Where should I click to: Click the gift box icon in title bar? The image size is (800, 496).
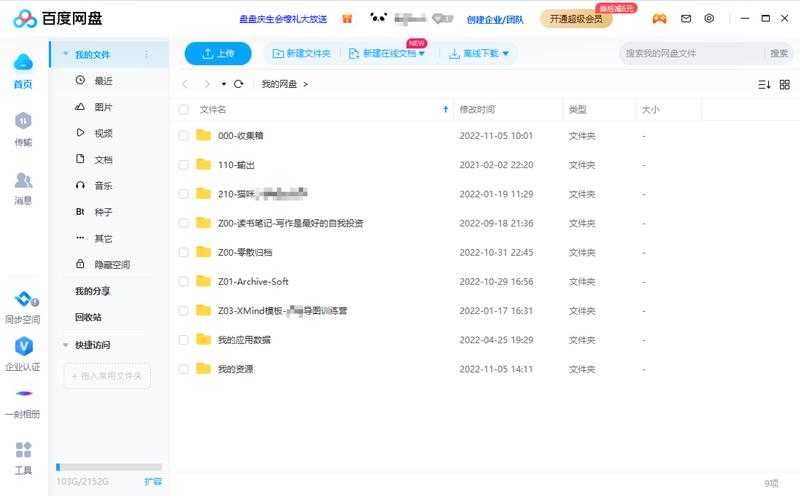click(347, 19)
